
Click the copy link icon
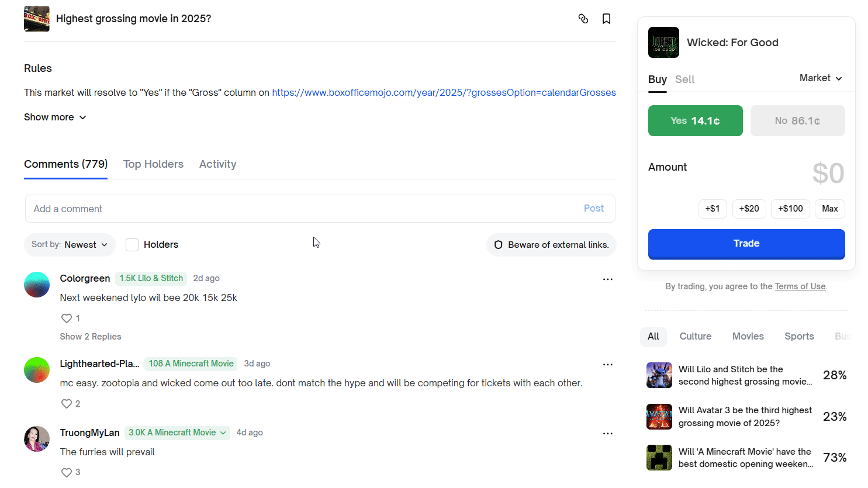pyautogui.click(x=583, y=19)
